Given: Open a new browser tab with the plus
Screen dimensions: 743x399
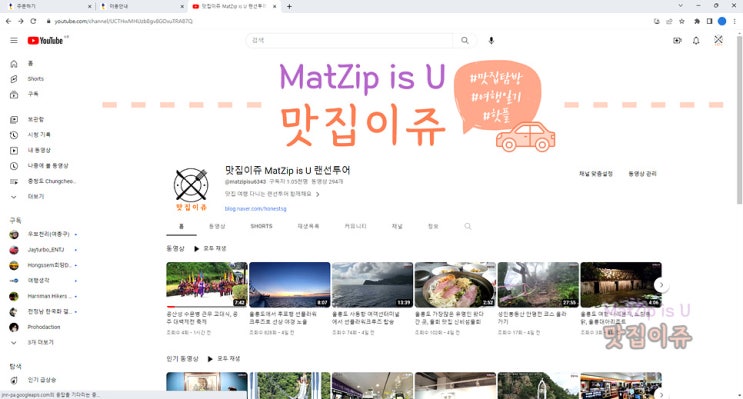Looking at the screenshot, I should pyautogui.click(x=289, y=7).
